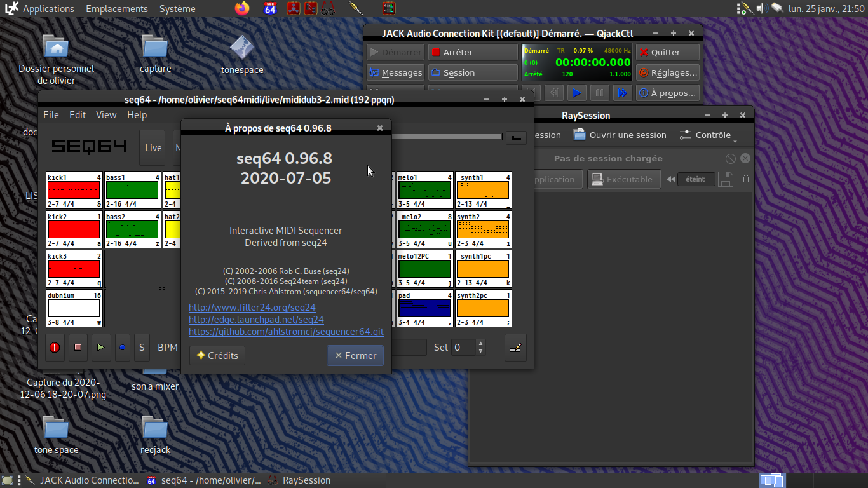Open the seq64 View menu

point(106,115)
